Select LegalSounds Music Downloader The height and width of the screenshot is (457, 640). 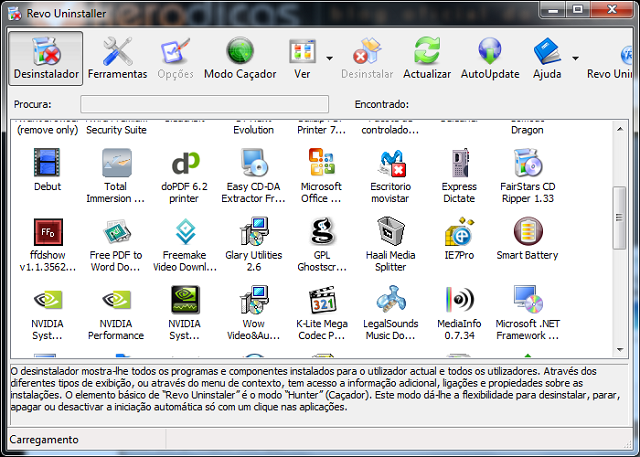coord(391,313)
